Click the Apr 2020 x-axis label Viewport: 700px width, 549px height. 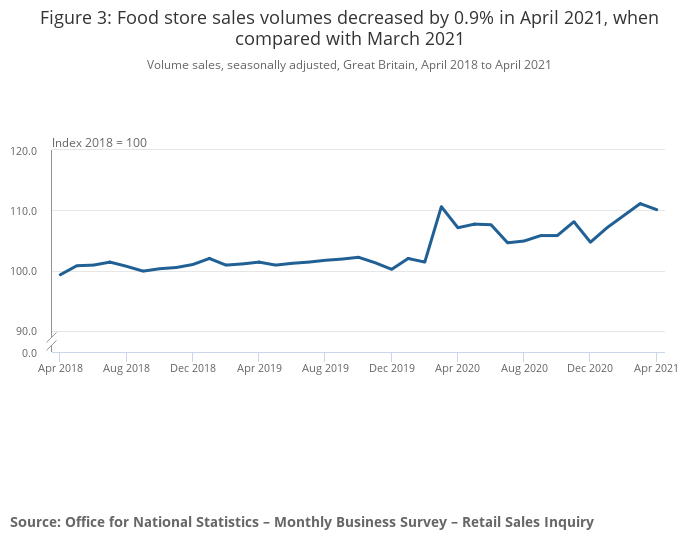click(457, 368)
